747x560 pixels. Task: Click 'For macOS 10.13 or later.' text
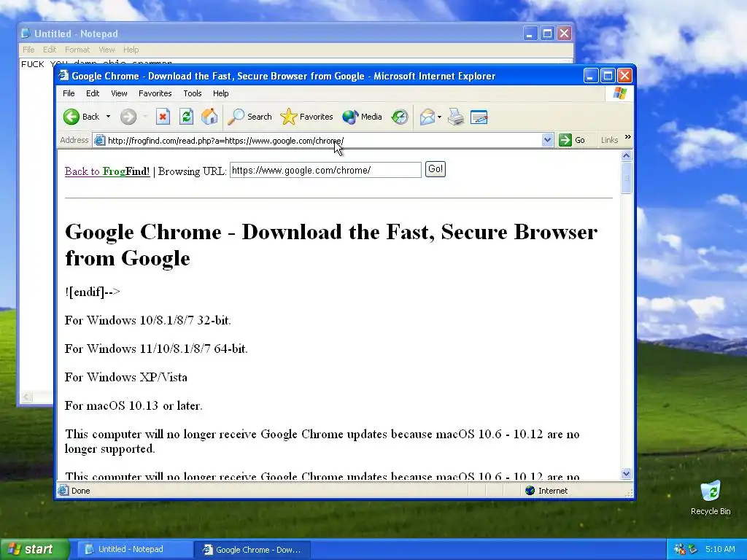point(133,405)
